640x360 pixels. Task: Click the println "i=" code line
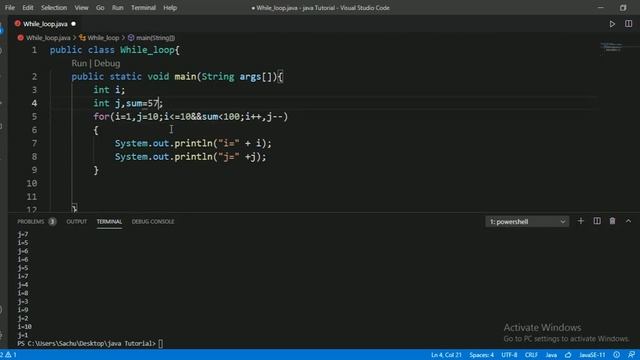[x=193, y=143]
